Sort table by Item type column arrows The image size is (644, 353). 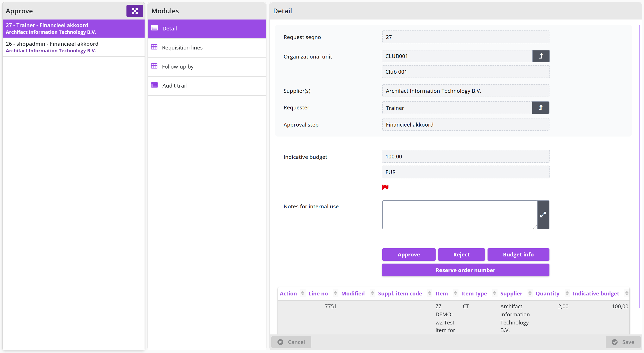tap(494, 293)
